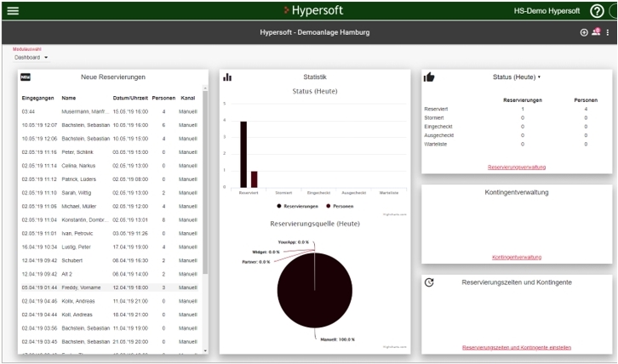The height and width of the screenshot is (364, 618).
Task: Click the Manuell pie chart slice
Action: (x=314, y=290)
